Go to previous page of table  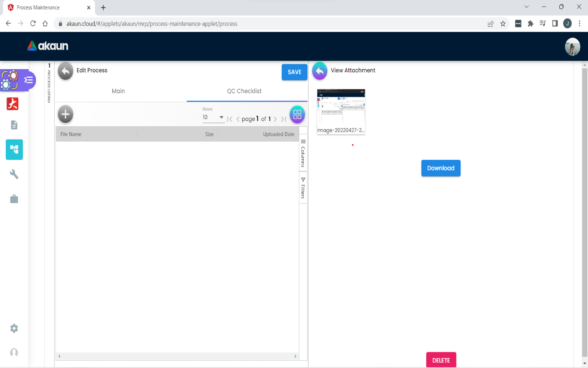pyautogui.click(x=238, y=119)
